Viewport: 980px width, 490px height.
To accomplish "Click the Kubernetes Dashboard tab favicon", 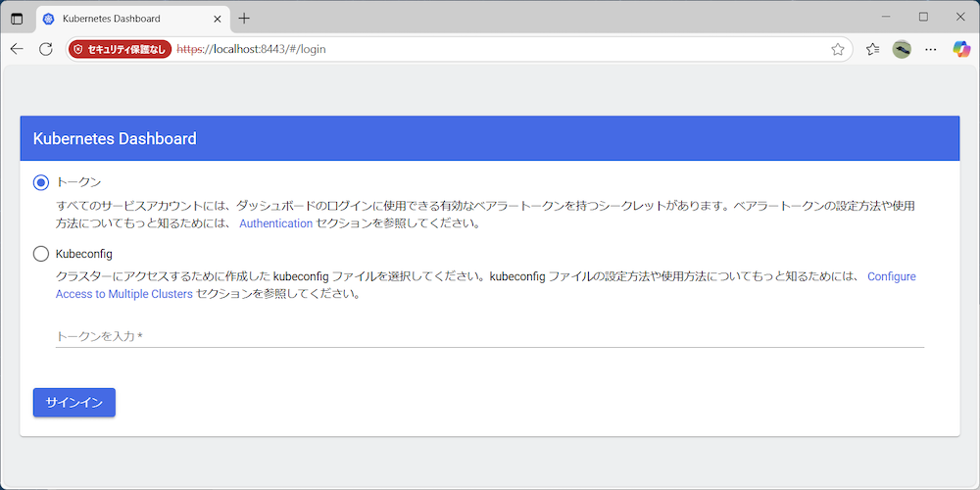I will (49, 19).
